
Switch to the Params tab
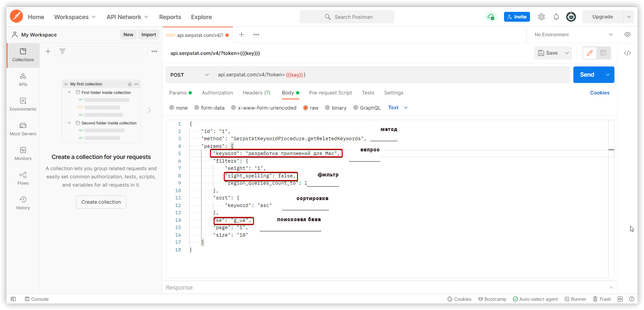(180, 93)
